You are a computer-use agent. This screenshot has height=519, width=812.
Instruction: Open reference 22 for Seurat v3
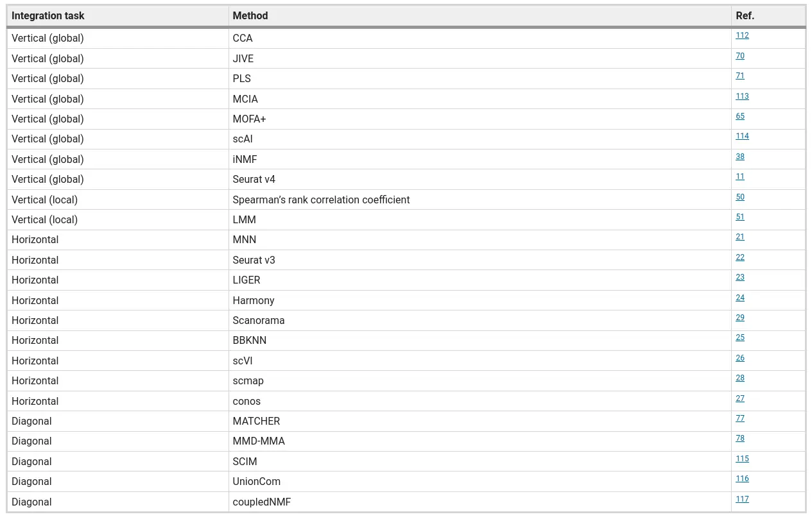tap(740, 257)
